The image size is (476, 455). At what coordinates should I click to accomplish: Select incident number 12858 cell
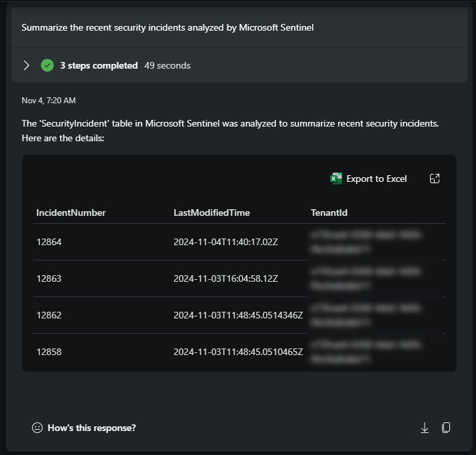pos(49,352)
